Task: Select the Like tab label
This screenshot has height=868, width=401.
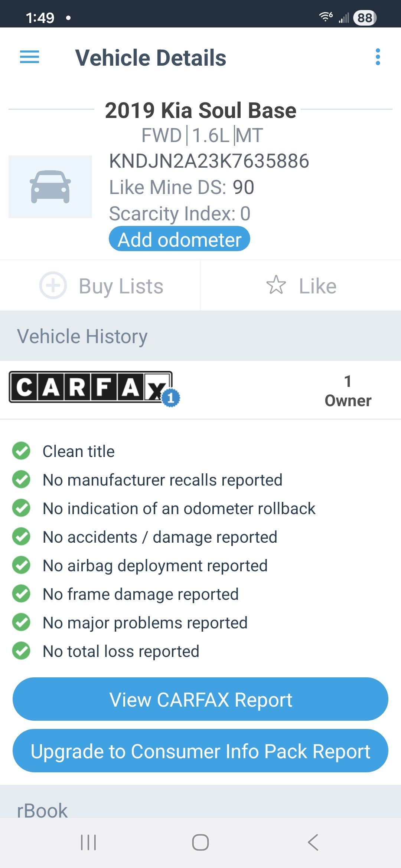Action: 317,286
